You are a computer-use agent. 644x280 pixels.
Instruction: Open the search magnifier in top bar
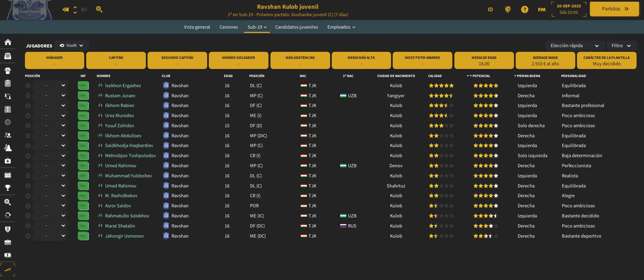pos(99,10)
